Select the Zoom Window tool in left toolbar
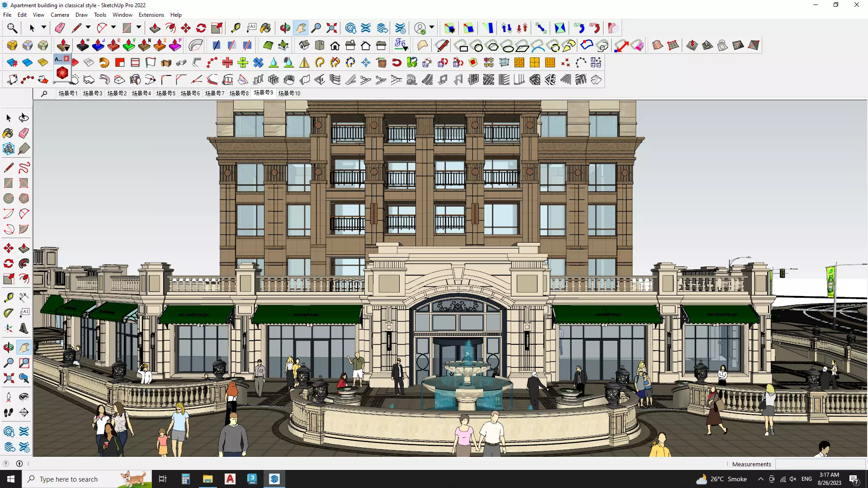Image resolution: width=868 pixels, height=488 pixels. [x=24, y=363]
